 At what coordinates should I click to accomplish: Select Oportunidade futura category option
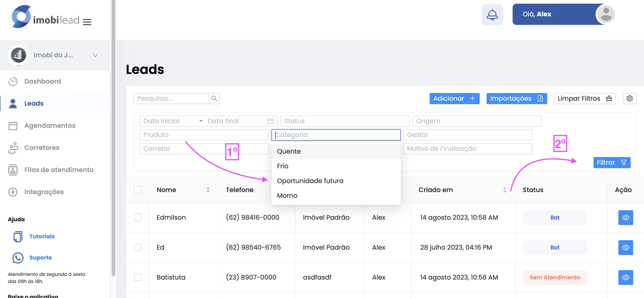336,181
